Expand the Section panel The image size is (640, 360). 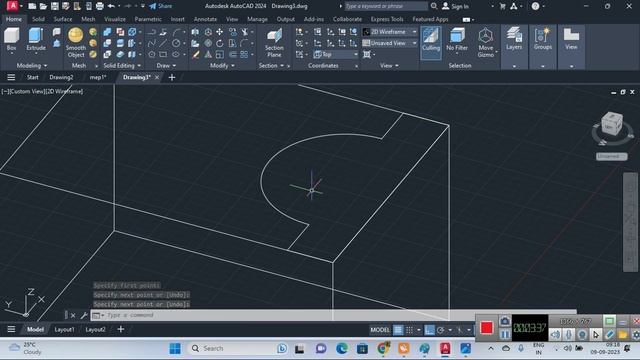coord(271,65)
